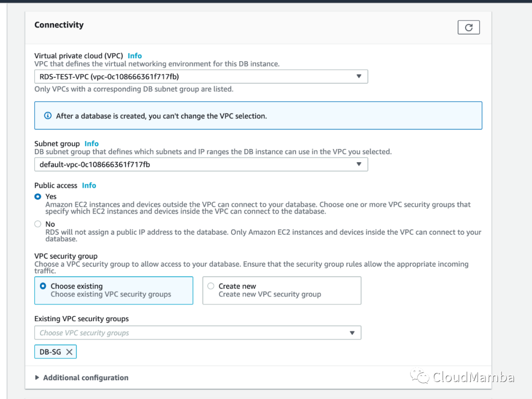Select Choose existing VPC security group

point(43,286)
